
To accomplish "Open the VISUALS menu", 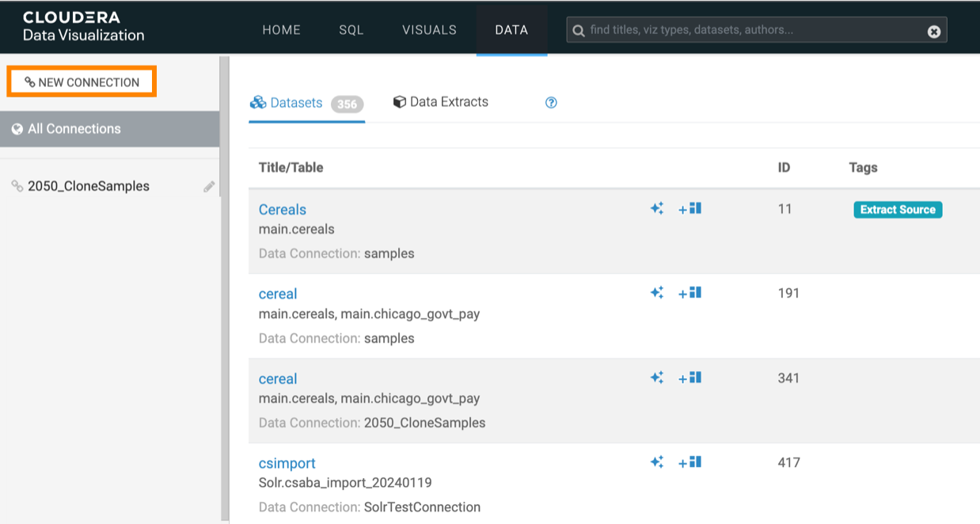I will tap(429, 30).
